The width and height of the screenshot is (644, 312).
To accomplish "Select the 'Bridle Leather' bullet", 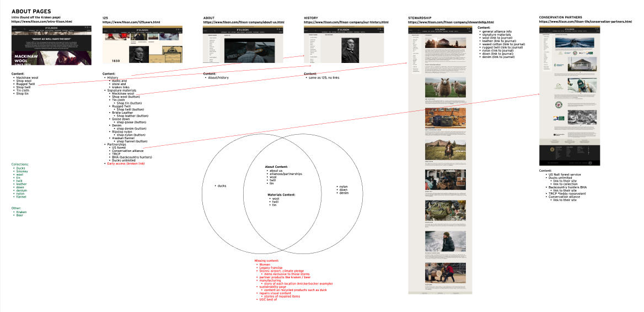I will click(x=122, y=112).
